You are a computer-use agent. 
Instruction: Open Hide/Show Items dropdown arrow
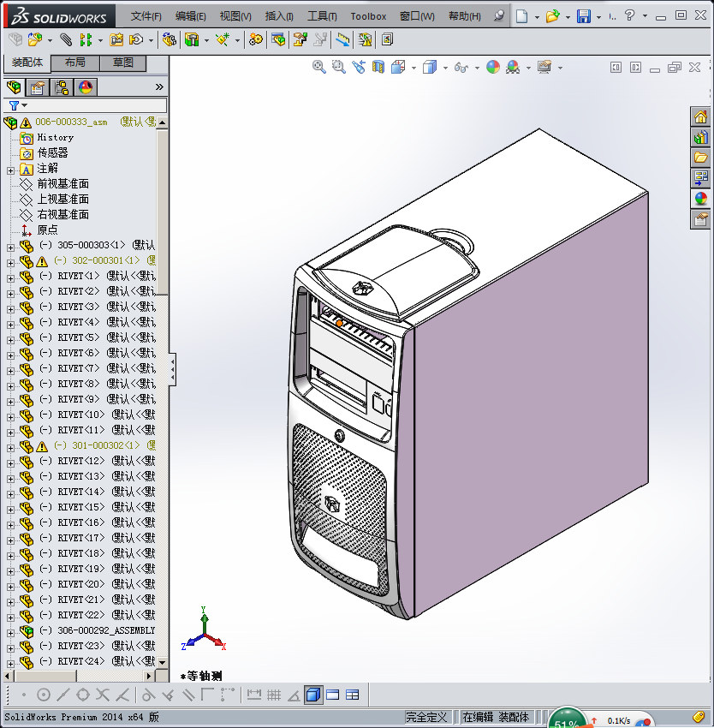[477, 69]
